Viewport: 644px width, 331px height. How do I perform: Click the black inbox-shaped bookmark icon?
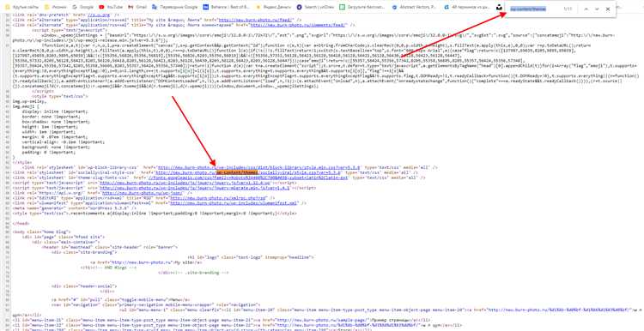[499, 8]
